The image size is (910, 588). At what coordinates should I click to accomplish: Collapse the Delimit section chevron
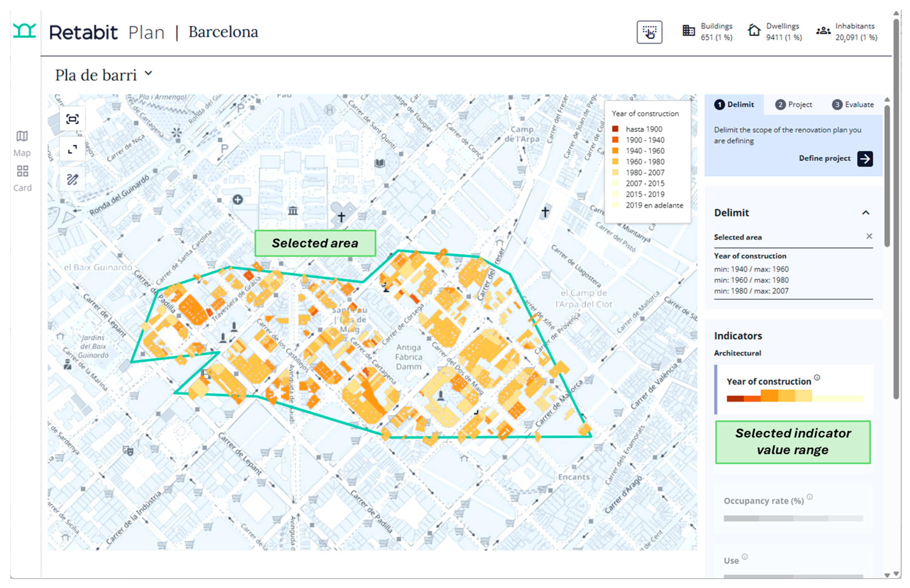865,213
